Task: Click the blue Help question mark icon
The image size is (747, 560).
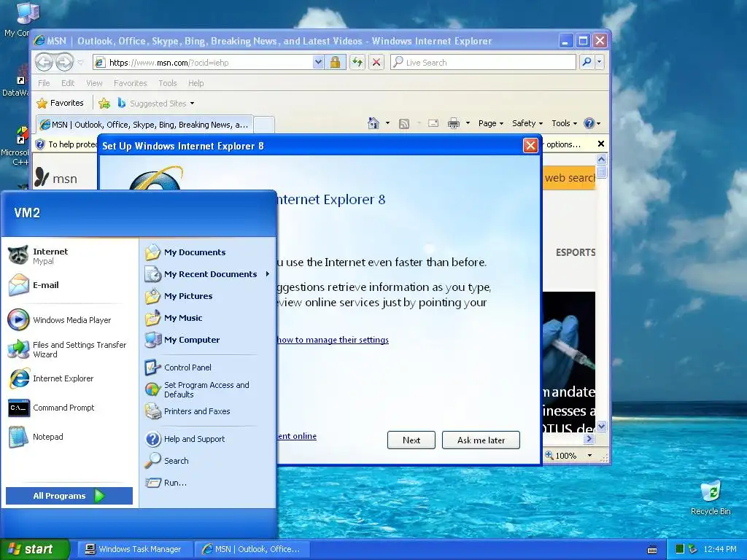Action: 589,123
